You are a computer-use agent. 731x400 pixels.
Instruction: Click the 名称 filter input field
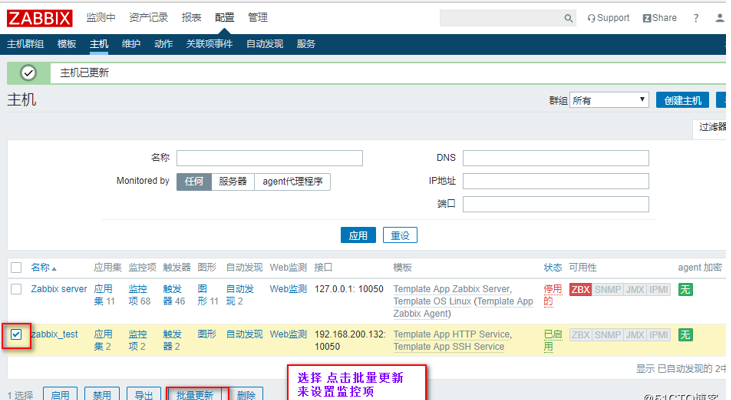coord(269,158)
